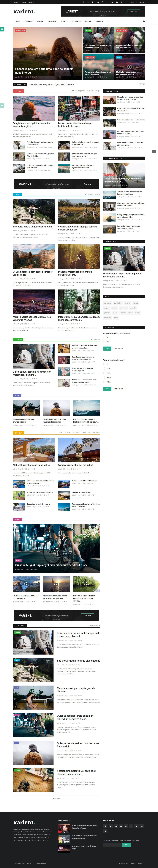Image resolution: width=158 pixels, height=868 pixels.
Task: Switch to Clothes tab in Fashion section
Action: [97, 339]
